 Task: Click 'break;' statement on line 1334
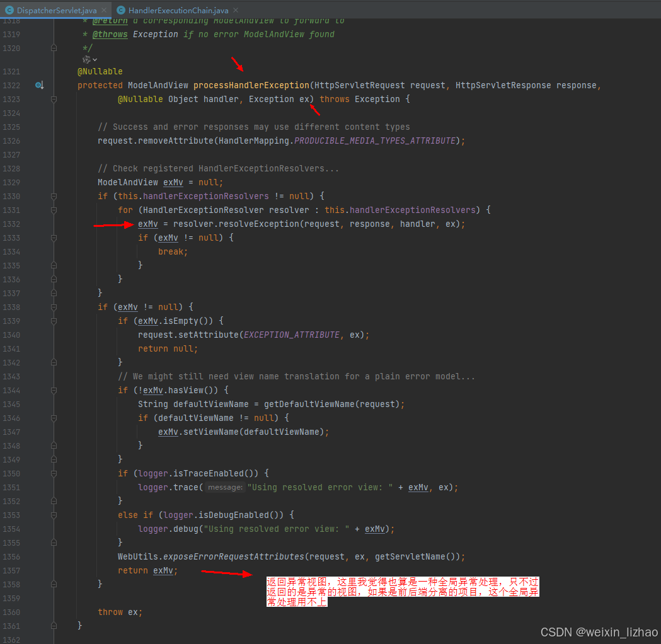(173, 252)
